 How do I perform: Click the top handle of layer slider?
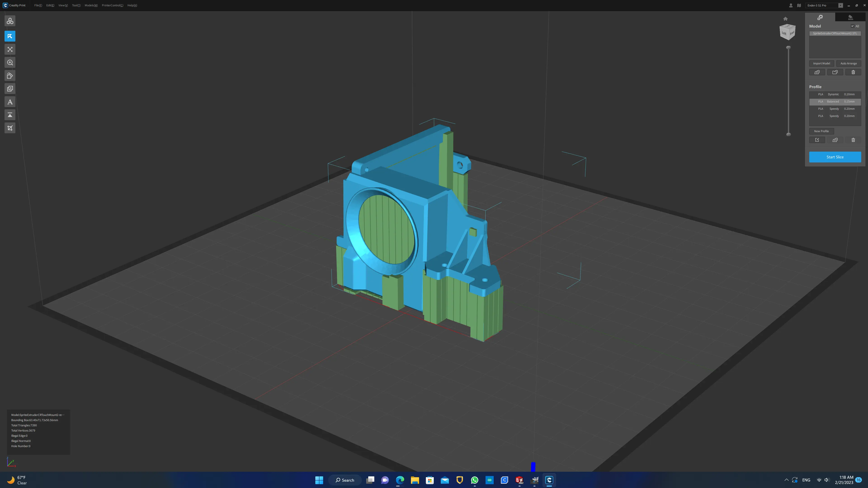(x=788, y=48)
